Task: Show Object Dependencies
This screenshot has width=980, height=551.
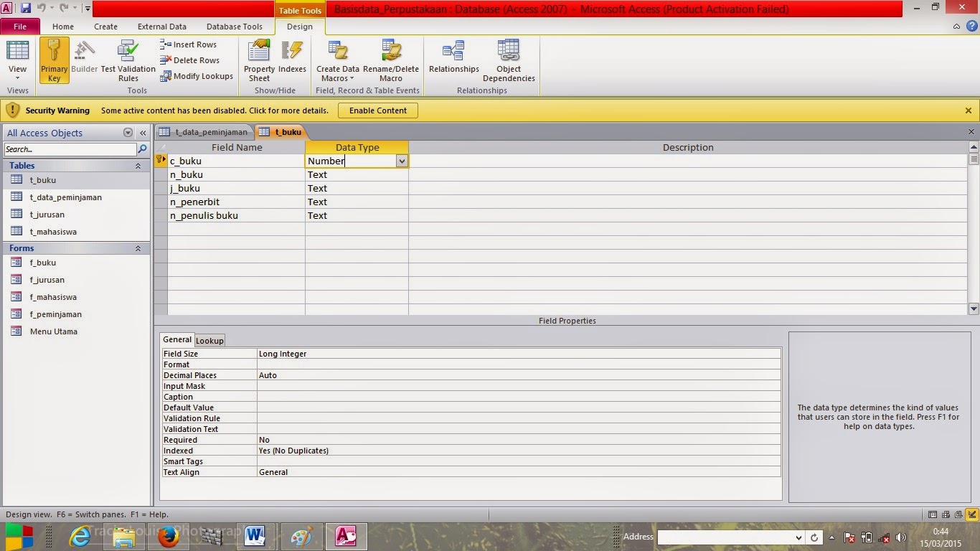Action: pos(509,60)
